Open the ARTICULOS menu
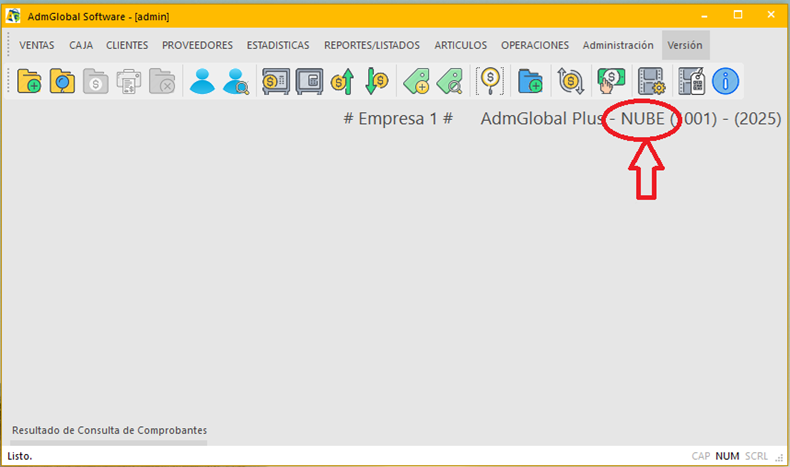This screenshot has width=790, height=467. (x=460, y=45)
